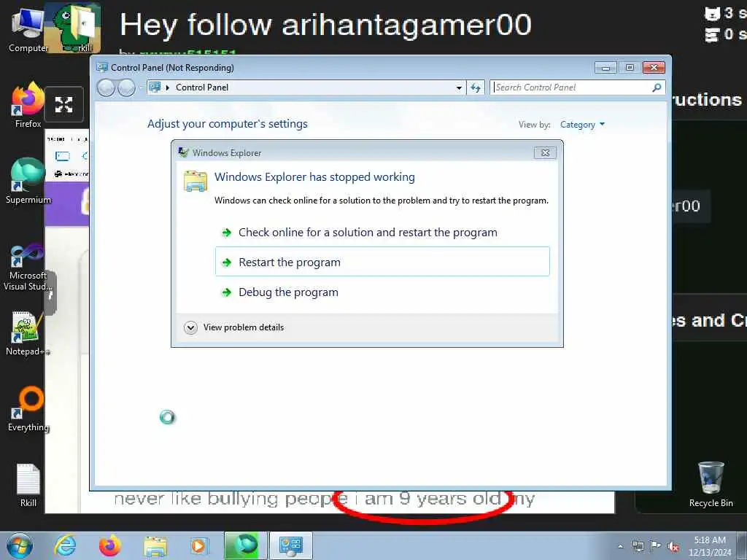The height and width of the screenshot is (560, 747).
Task: Open Firefox from the taskbar
Action: [109, 545]
